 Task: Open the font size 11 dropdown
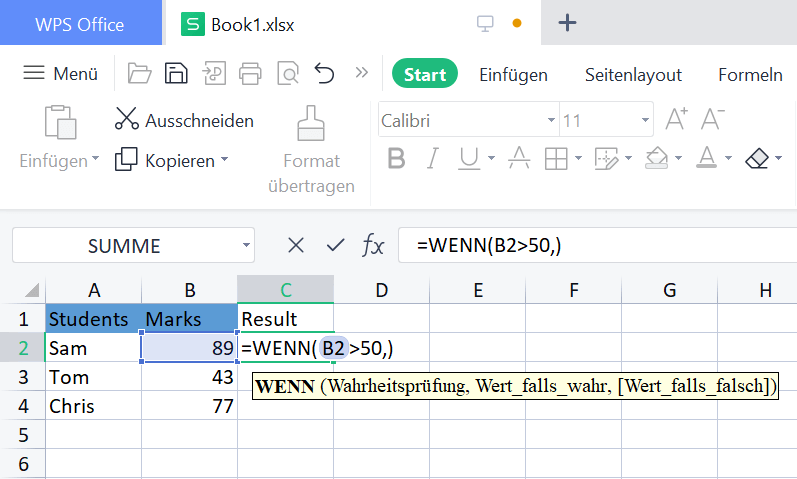645,120
